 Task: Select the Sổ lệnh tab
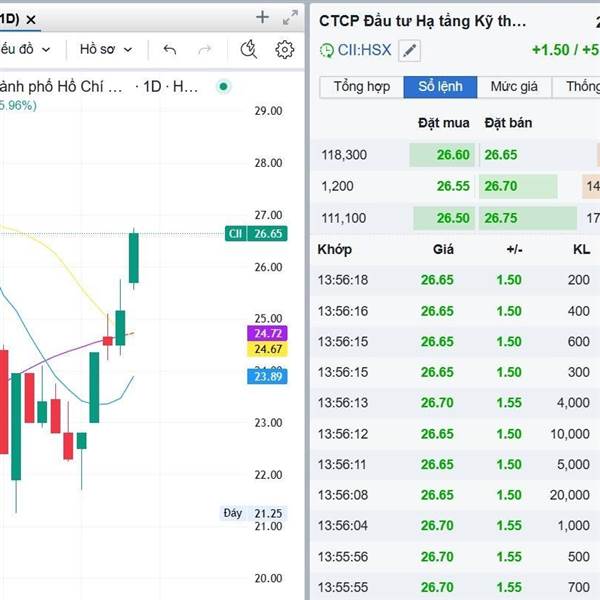pos(440,87)
